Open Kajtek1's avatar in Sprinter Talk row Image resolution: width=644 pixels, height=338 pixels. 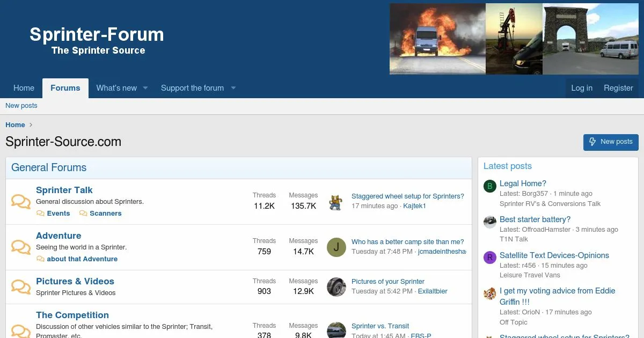[336, 202]
